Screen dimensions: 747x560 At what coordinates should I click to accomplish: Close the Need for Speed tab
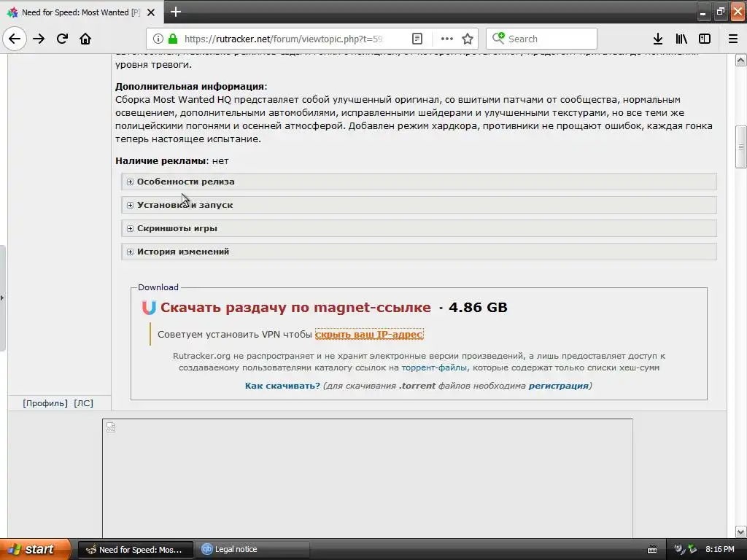[x=150, y=12]
